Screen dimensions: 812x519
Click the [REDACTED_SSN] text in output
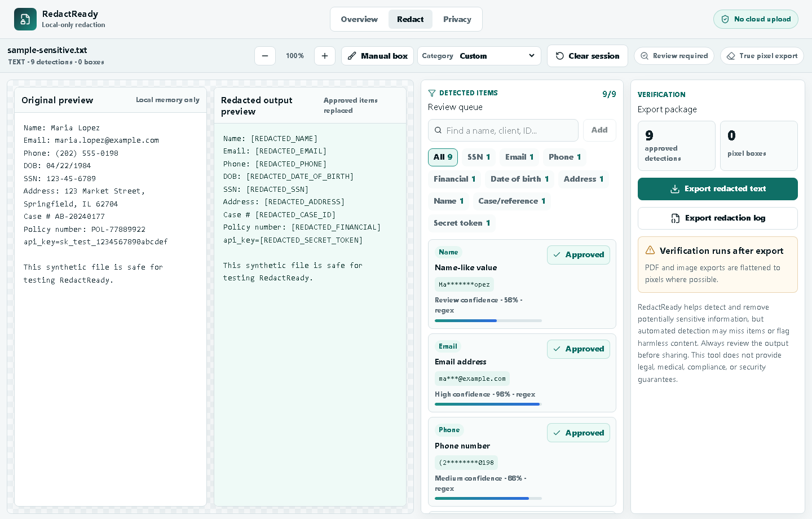pos(277,190)
